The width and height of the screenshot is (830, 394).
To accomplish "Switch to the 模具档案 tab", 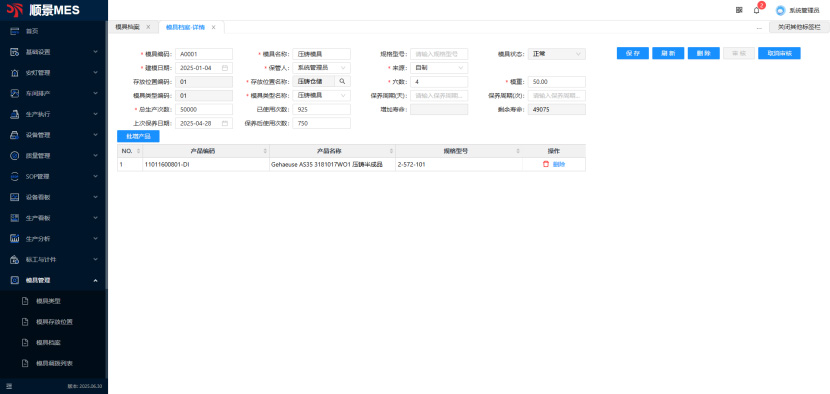I will point(128,27).
